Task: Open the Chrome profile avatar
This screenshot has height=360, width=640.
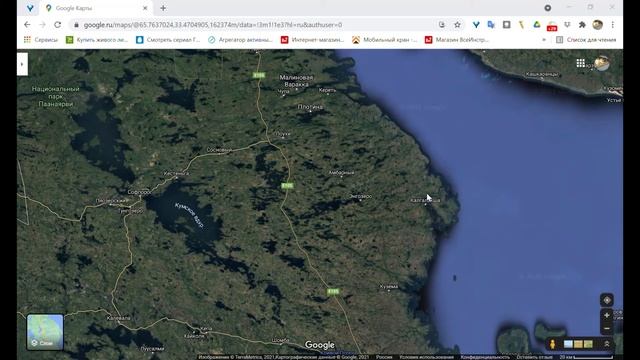Action: 598,25
